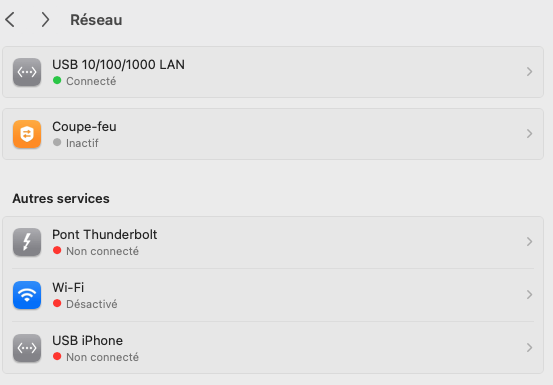Expand USB 10/100/1000 LAN row chevron
Image resolution: width=553 pixels, height=385 pixels.
[x=529, y=72]
